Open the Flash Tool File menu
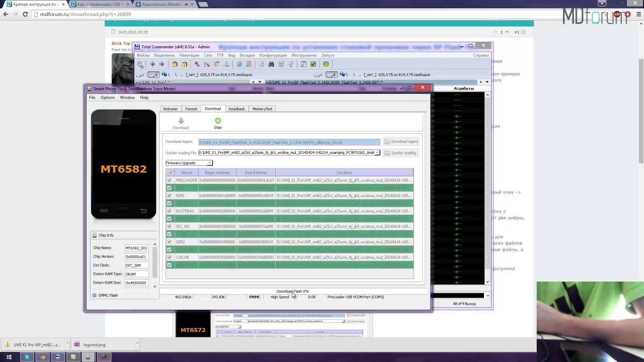Viewport: 644px width, 362px height. pyautogui.click(x=92, y=98)
